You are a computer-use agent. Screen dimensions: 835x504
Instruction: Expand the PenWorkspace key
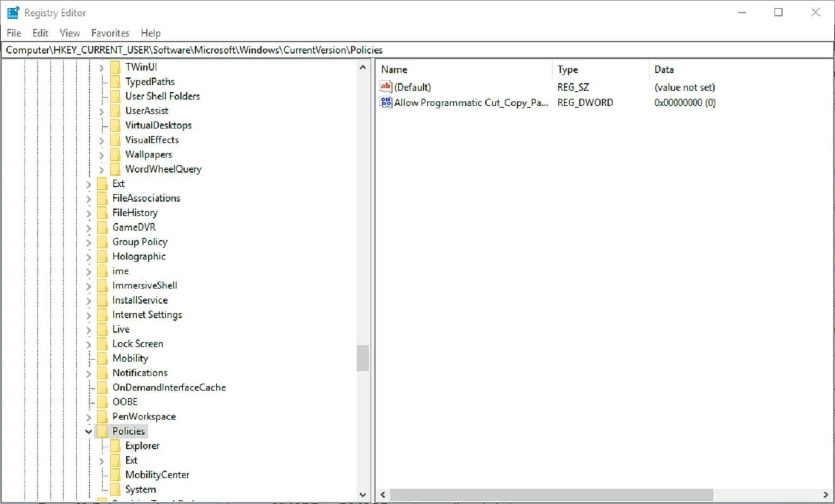pyautogui.click(x=89, y=417)
